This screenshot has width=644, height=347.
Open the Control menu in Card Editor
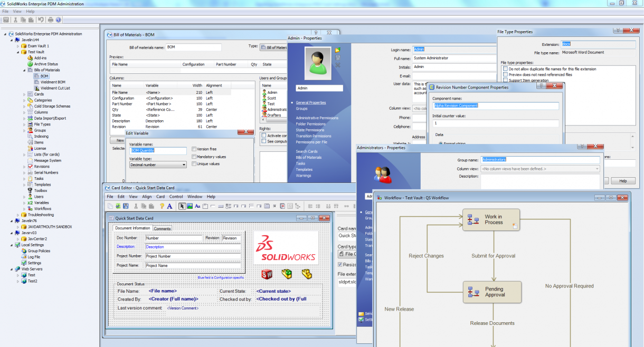coord(176,197)
